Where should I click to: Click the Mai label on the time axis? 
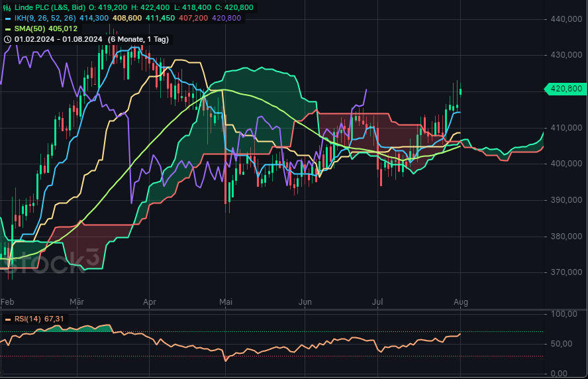226,302
